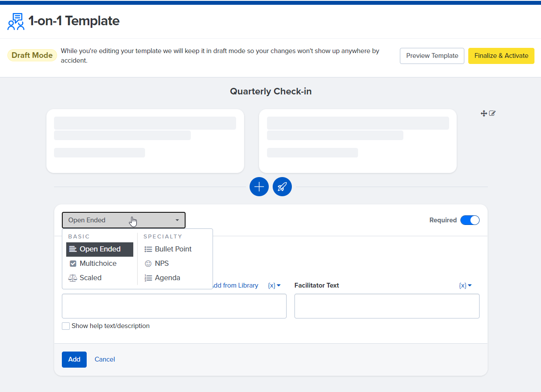Click the Quarterly Check-in section title
The image size is (541, 392).
coord(271,91)
